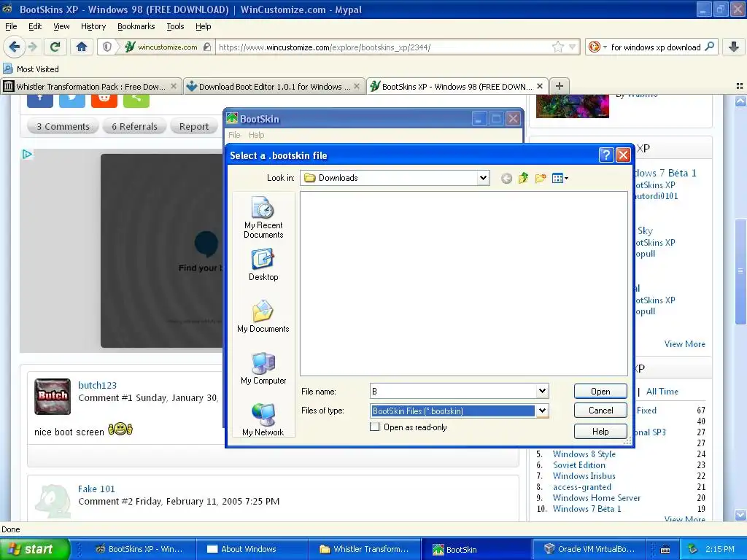The height and width of the screenshot is (560, 747).
Task: Expand the Files of type dropdown
Action: (x=542, y=411)
